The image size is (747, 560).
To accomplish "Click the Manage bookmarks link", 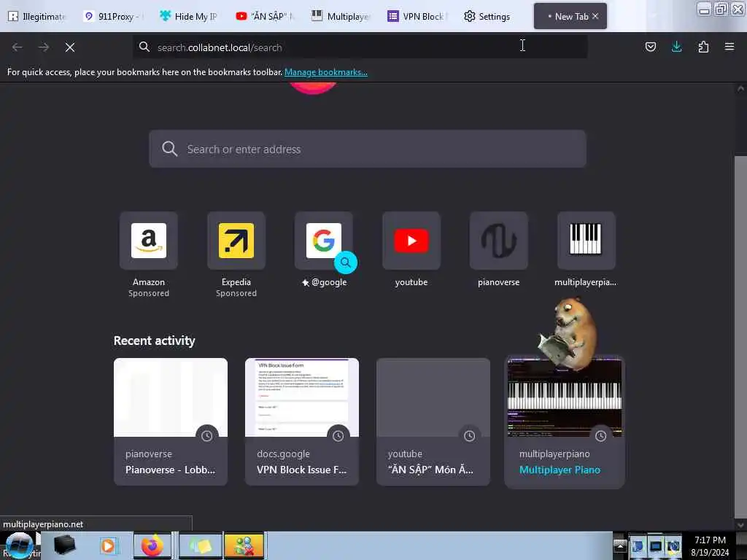I will coord(326,72).
